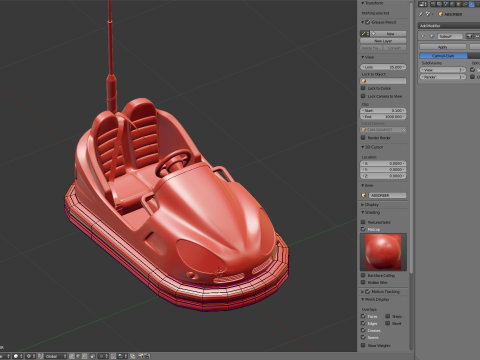Screen dimensions: 480x360
Task: Open the properties editor type selector
Action: click(x=423, y=4)
